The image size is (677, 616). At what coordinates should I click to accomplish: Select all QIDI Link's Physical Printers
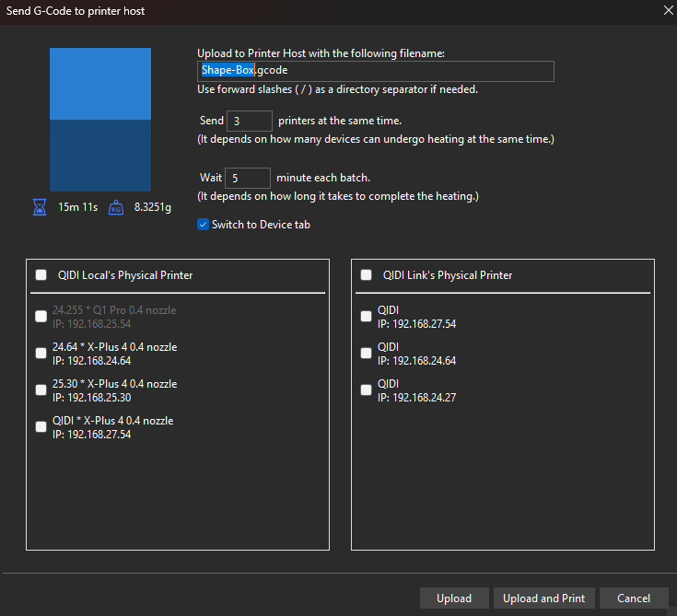pyautogui.click(x=367, y=274)
